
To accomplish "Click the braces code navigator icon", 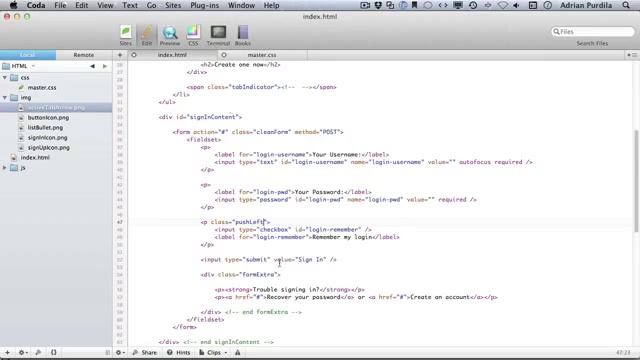I will [53, 352].
